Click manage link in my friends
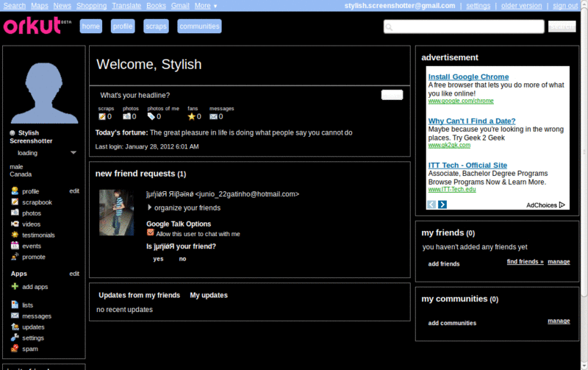Viewport: 588px width, 370px height. tap(559, 262)
